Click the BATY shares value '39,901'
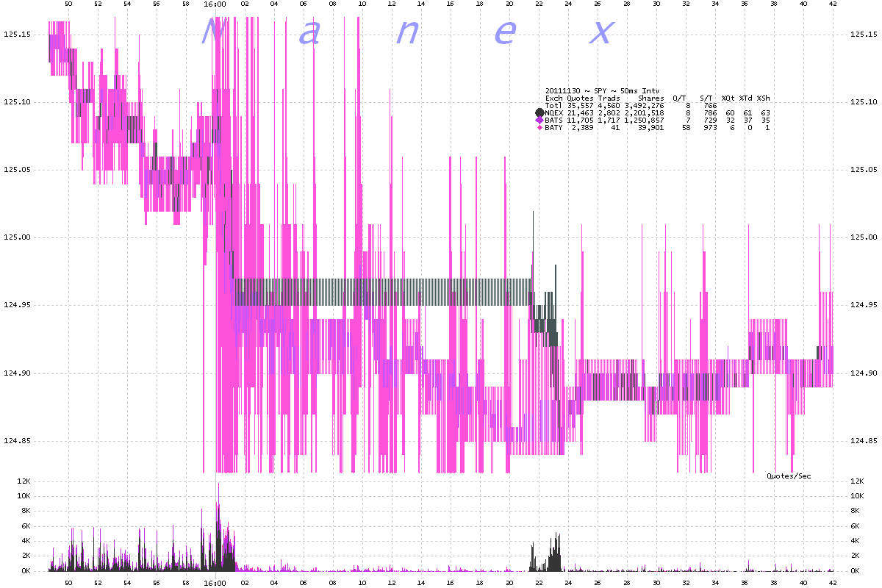This screenshot has height=588, width=882. [651, 128]
